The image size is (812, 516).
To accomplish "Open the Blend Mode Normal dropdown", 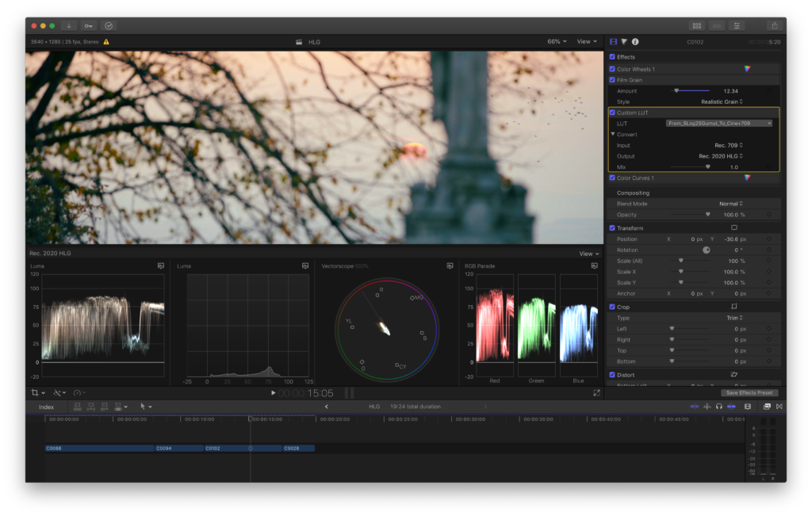I will tap(730, 204).
